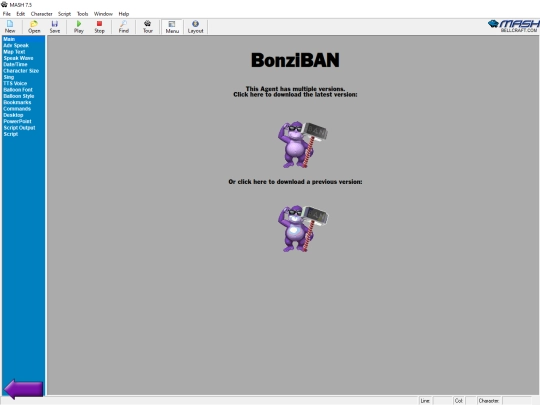Screen dimensions: 540x405
Task: Open the Script sidebar entry
Action: click(x=11, y=134)
